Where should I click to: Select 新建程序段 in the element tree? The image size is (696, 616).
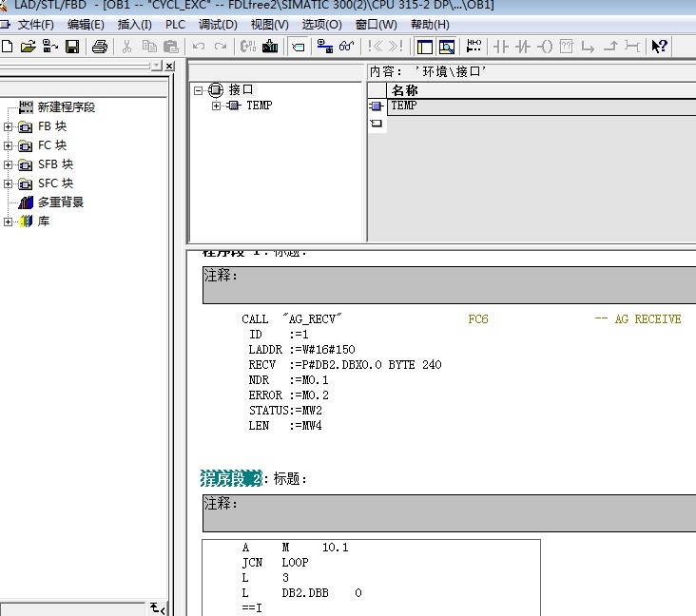click(67, 107)
